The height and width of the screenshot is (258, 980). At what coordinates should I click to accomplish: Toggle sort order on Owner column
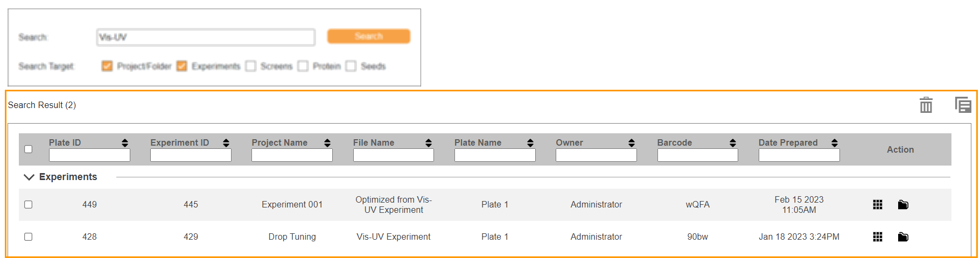click(x=632, y=143)
